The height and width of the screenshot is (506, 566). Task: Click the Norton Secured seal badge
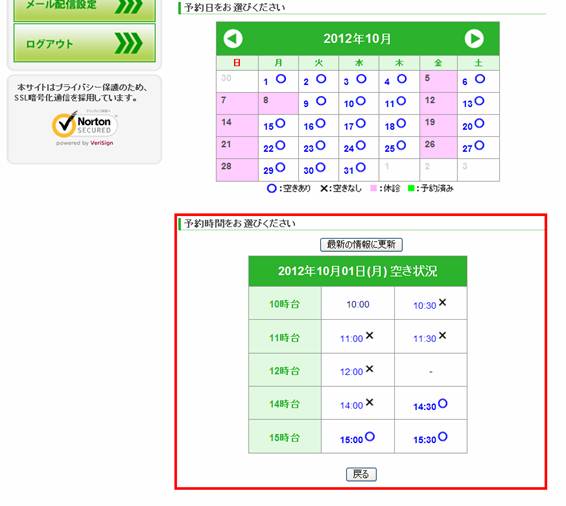click(x=85, y=127)
